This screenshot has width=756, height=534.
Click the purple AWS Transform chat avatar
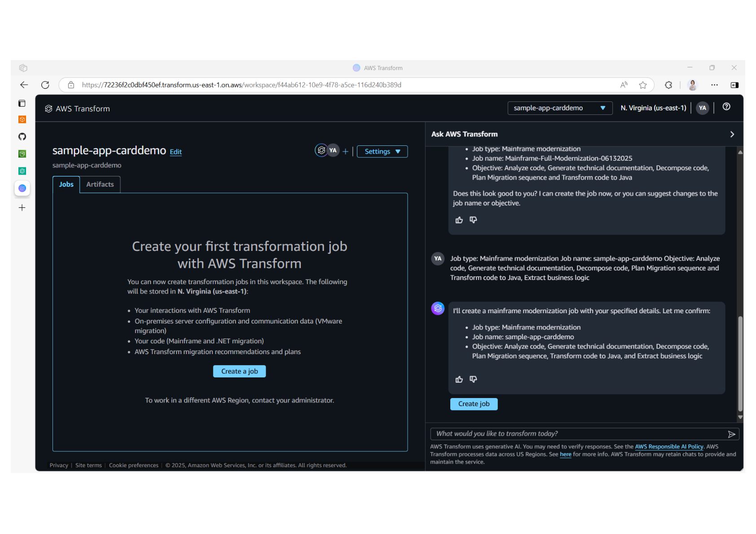438,308
